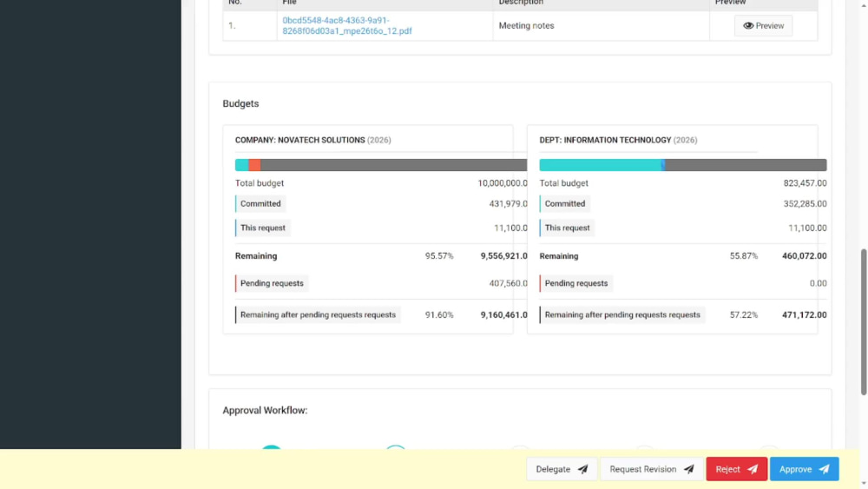The height and width of the screenshot is (489, 868).
Task: Reject this request
Action: (x=736, y=469)
